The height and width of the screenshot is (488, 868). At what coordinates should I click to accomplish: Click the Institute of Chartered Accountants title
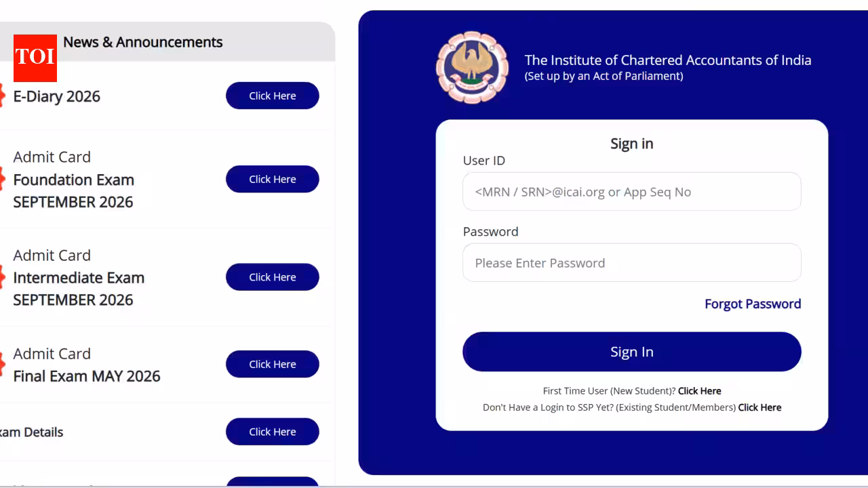coord(668,60)
